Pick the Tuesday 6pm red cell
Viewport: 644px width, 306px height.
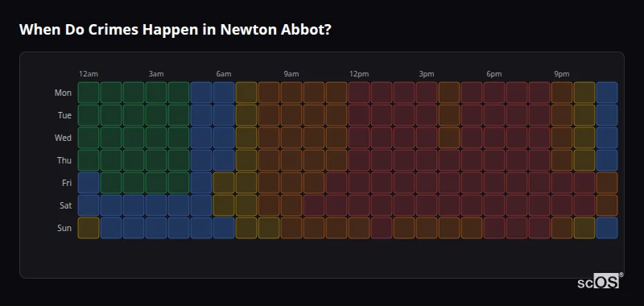click(494, 115)
